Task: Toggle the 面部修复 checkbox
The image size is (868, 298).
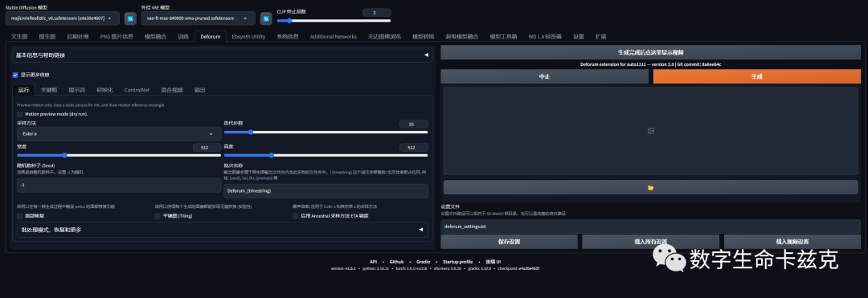Action: [20, 216]
